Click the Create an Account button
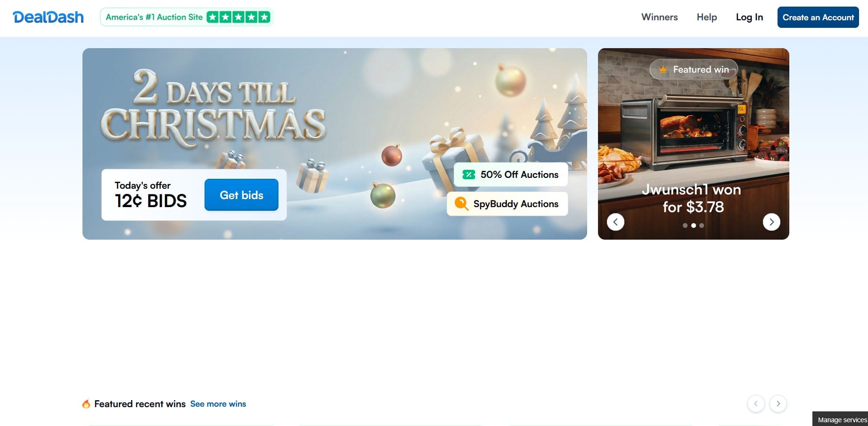The height and width of the screenshot is (426, 868). coord(818,17)
